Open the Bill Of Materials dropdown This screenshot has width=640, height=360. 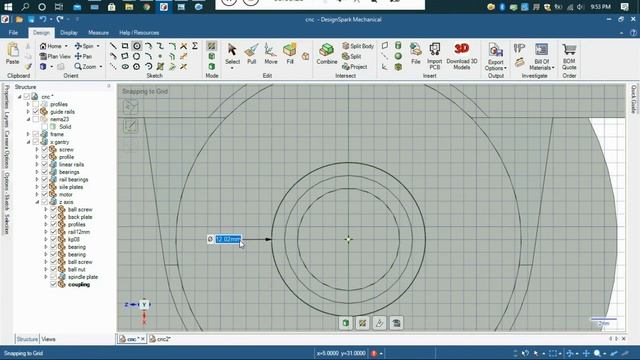pyautogui.click(x=542, y=64)
